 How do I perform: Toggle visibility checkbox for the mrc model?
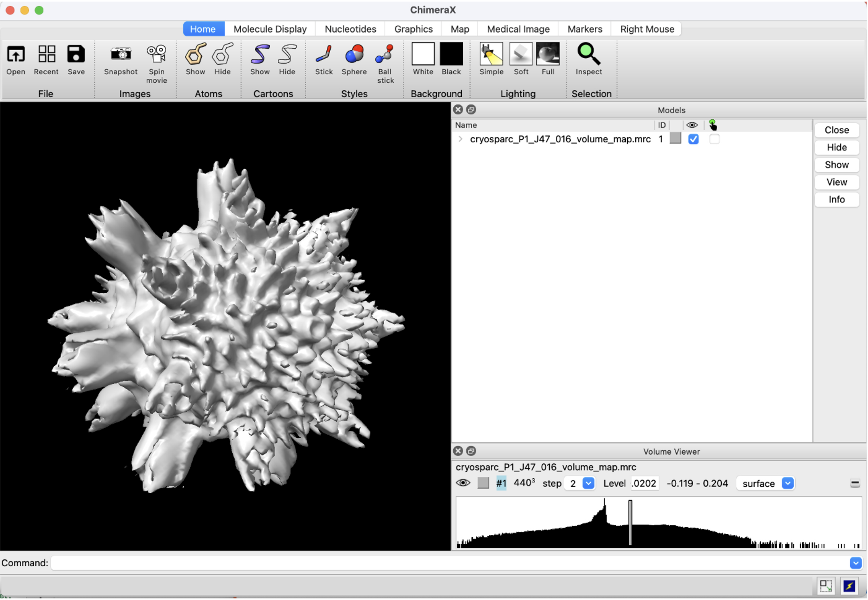coord(693,139)
